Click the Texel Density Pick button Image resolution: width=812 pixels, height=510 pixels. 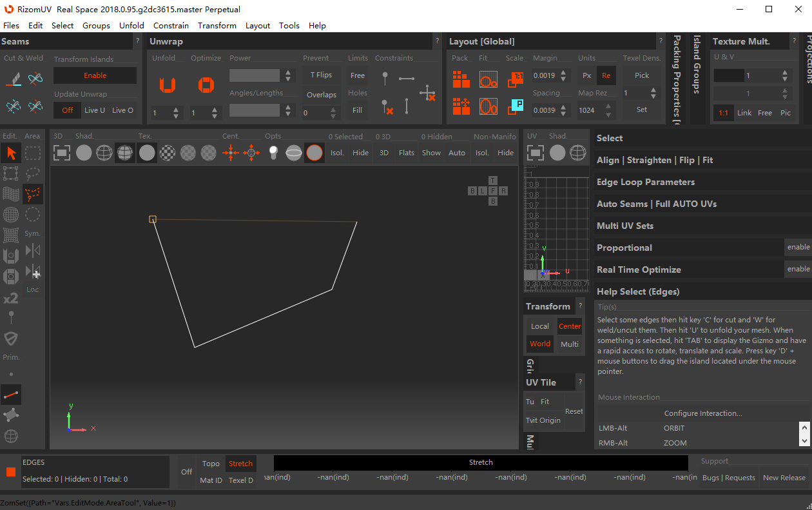(x=642, y=75)
